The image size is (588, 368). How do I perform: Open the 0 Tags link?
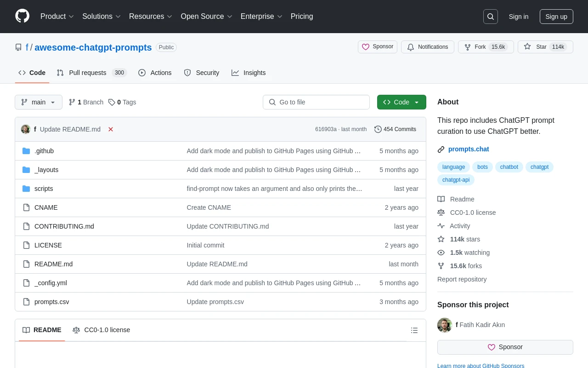tap(122, 102)
